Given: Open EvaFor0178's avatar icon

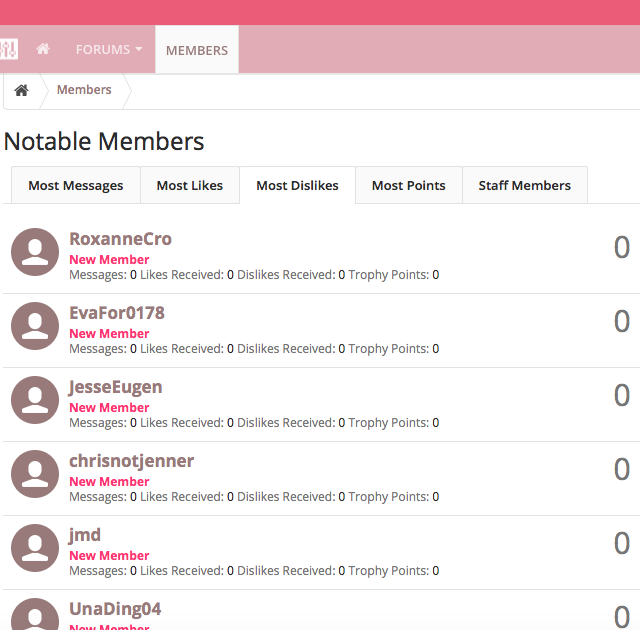Looking at the screenshot, I should [x=35, y=326].
